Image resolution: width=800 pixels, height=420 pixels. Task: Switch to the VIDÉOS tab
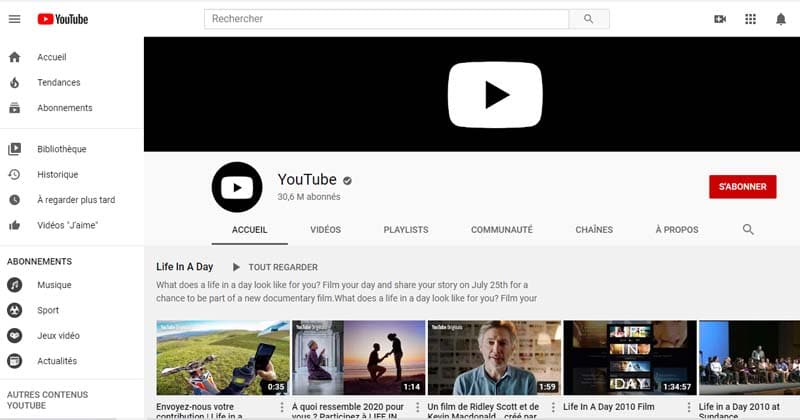(326, 230)
